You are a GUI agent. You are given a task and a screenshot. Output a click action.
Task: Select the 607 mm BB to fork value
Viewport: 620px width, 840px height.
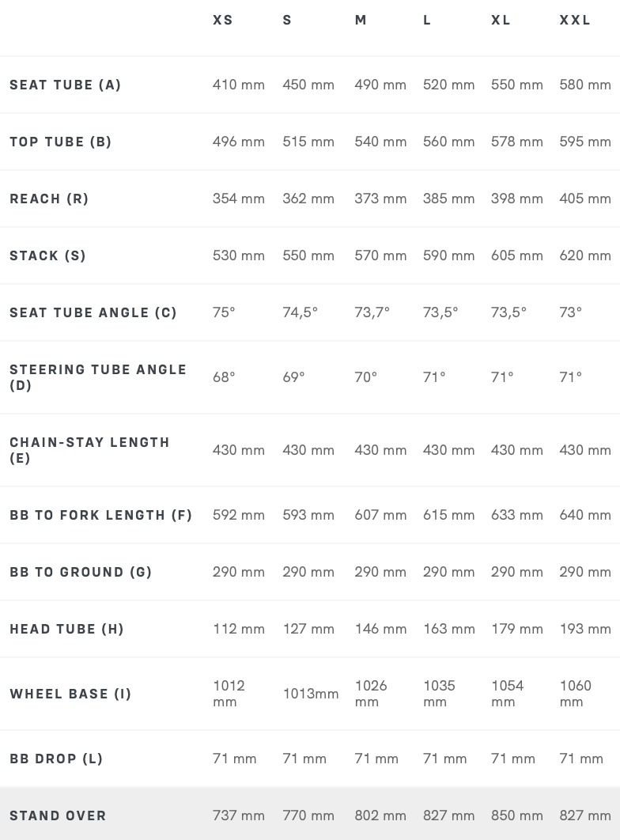coord(380,515)
